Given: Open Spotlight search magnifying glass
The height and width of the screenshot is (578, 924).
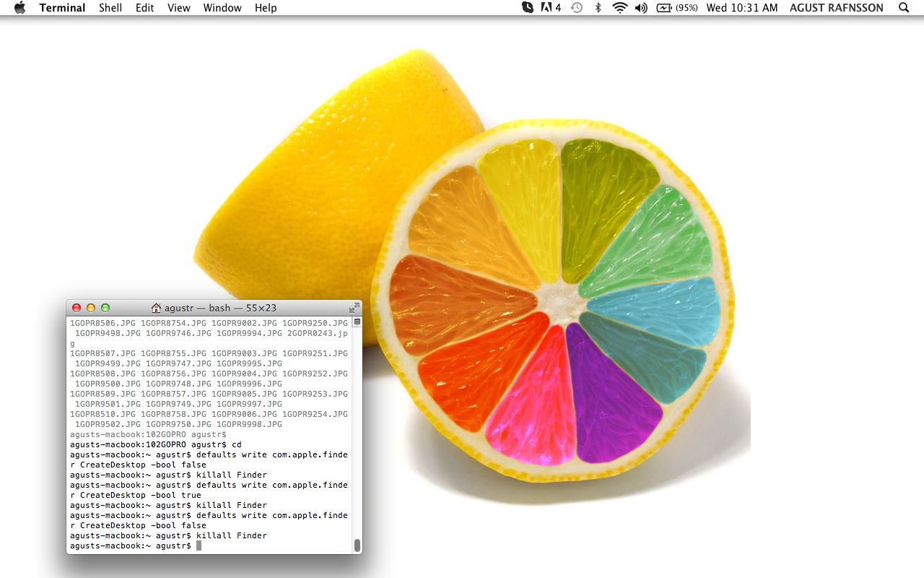Looking at the screenshot, I should pyautogui.click(x=904, y=8).
